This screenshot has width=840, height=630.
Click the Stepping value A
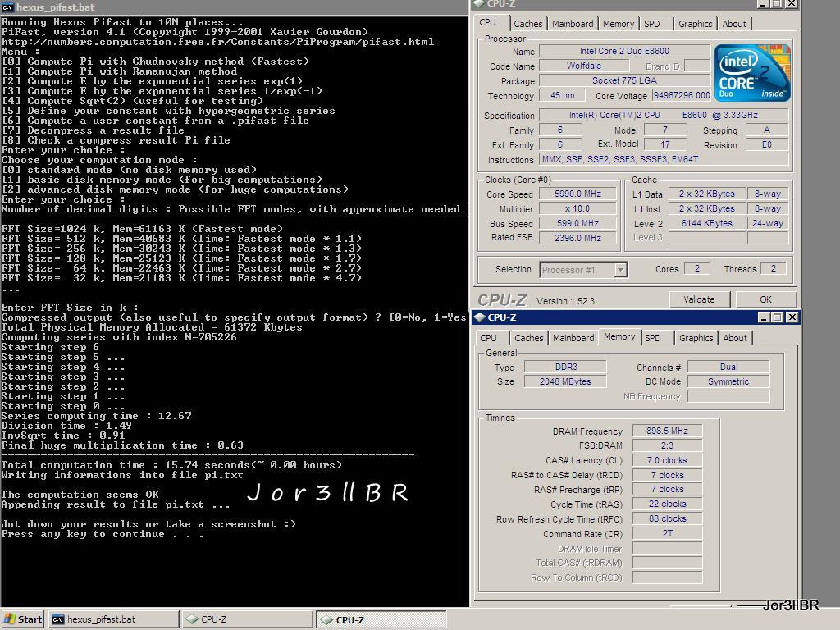tap(767, 130)
